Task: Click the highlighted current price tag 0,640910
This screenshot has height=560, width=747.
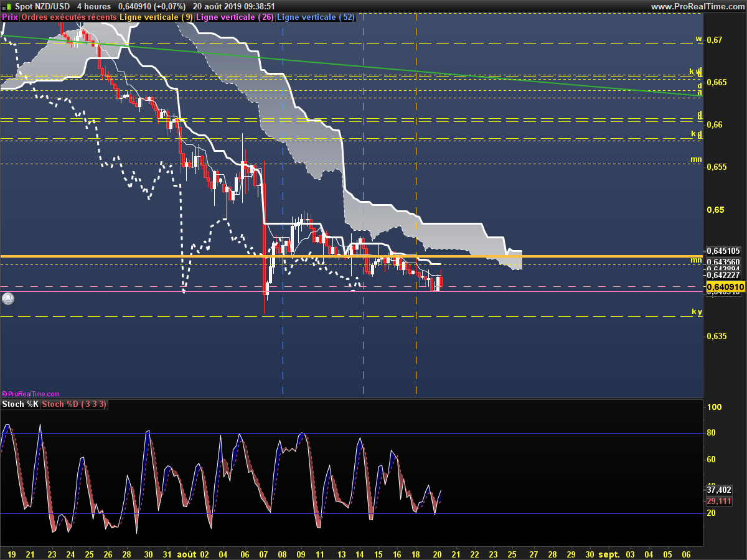Action: click(726, 287)
